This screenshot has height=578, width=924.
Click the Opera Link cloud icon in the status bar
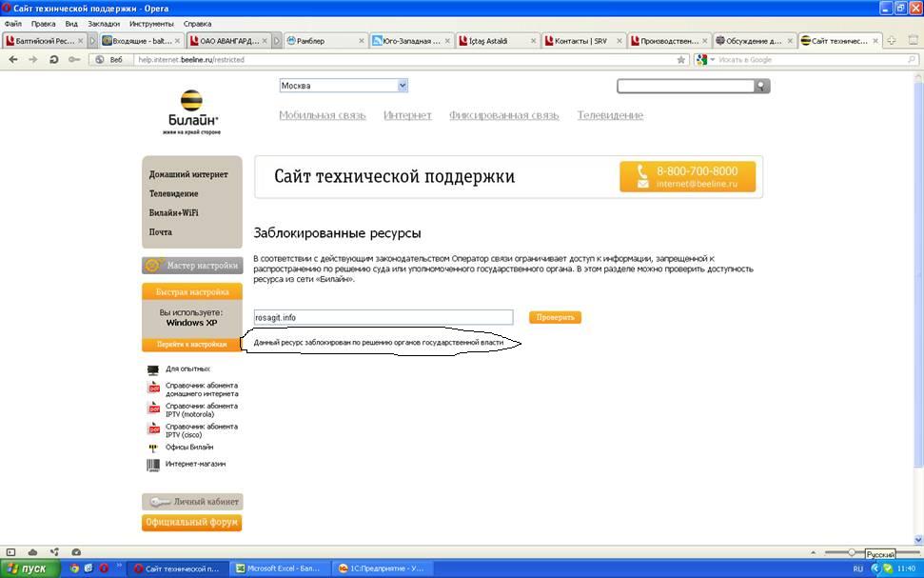tap(32, 552)
